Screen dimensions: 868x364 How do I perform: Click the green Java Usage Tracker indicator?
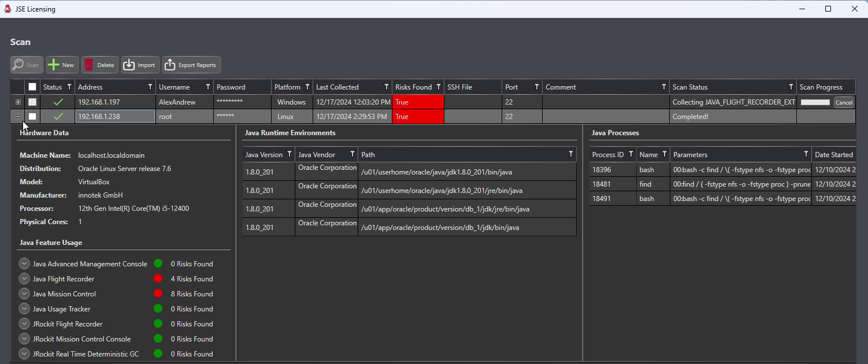tap(158, 309)
